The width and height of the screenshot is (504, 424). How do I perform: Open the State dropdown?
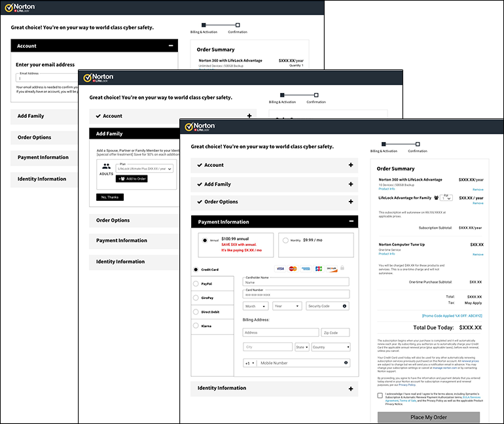click(x=302, y=347)
